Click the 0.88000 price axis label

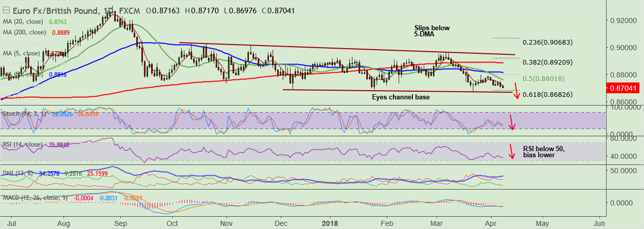(x=625, y=74)
